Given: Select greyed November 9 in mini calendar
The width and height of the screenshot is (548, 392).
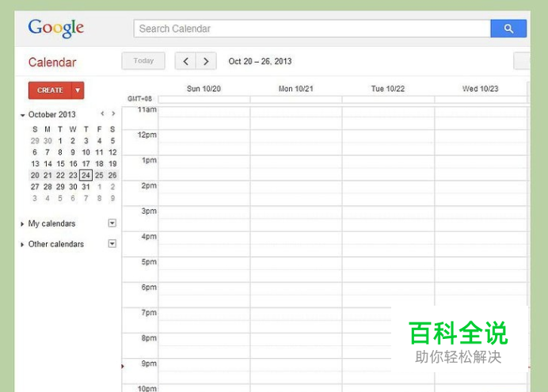Looking at the screenshot, I should [x=112, y=198].
